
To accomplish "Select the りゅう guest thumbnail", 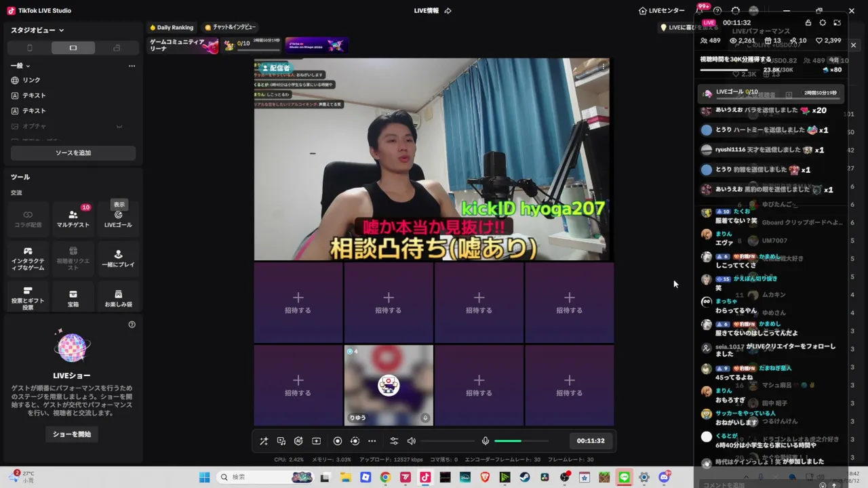I will (x=389, y=385).
